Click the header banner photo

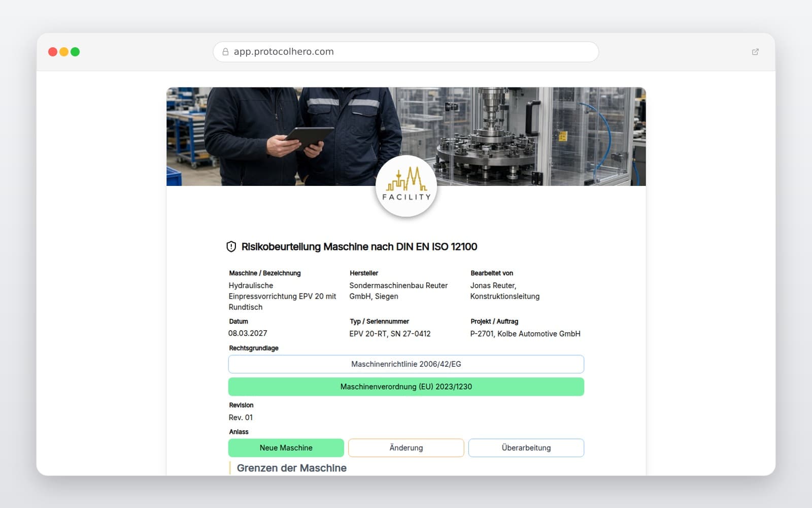click(x=406, y=137)
